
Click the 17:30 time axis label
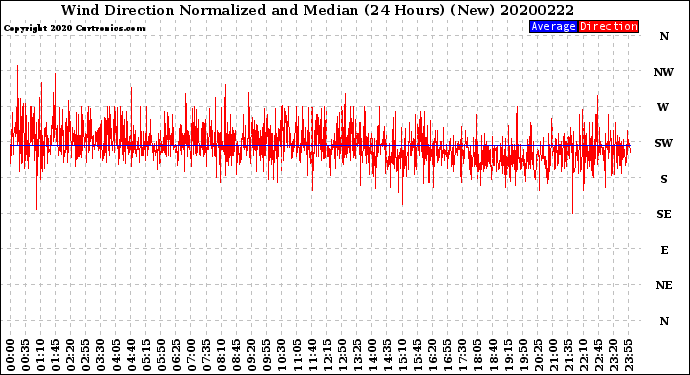point(463,355)
